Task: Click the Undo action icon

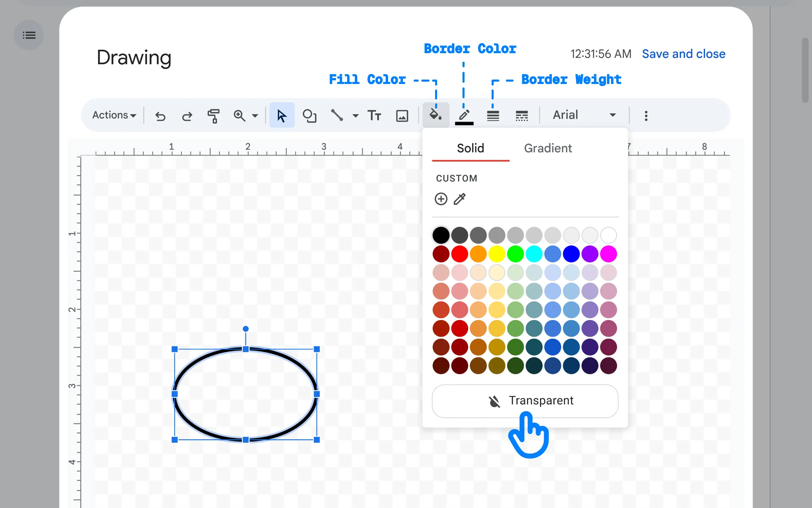Action: pos(160,115)
